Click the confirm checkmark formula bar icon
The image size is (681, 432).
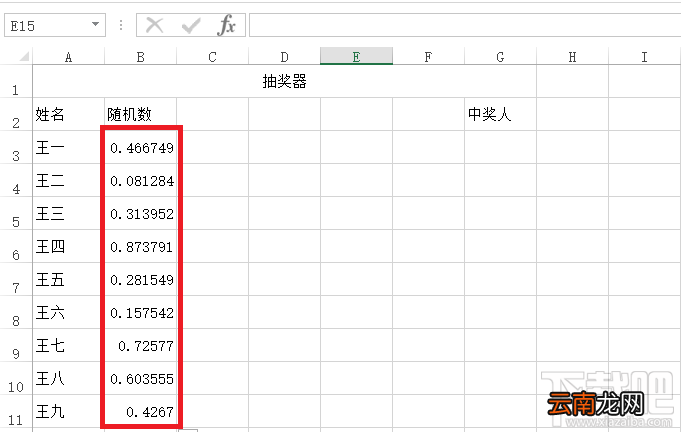pos(191,26)
